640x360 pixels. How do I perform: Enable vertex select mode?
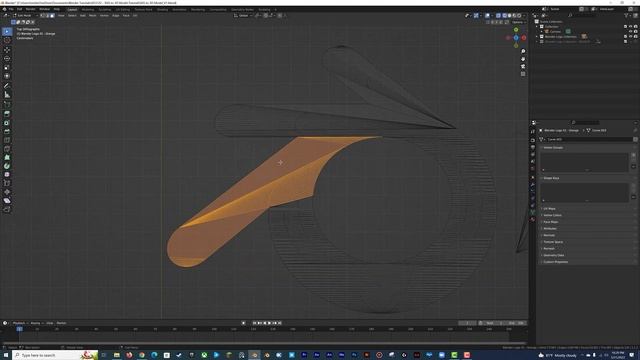[42, 16]
